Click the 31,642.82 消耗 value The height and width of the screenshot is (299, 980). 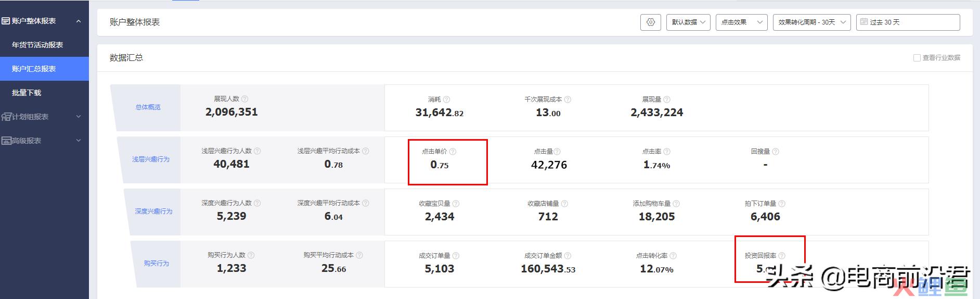440,113
